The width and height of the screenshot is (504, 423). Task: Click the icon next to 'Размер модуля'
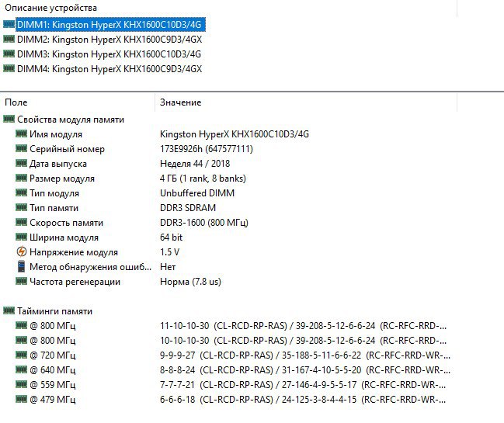pos(21,178)
